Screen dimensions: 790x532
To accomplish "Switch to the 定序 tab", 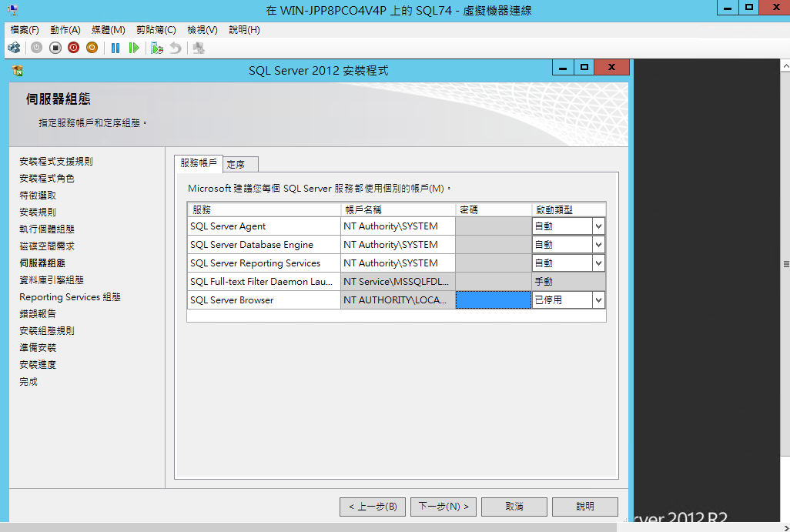I will pyautogui.click(x=240, y=164).
